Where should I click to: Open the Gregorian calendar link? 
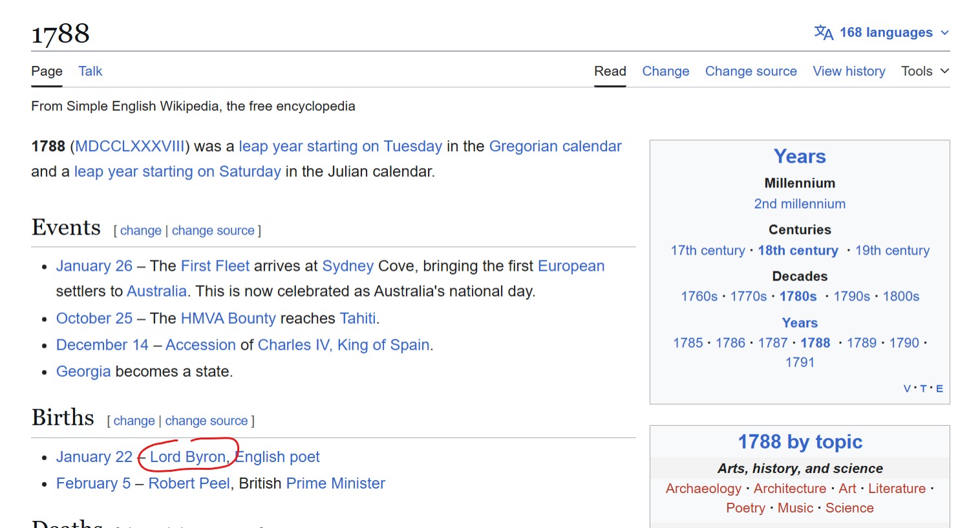point(555,146)
